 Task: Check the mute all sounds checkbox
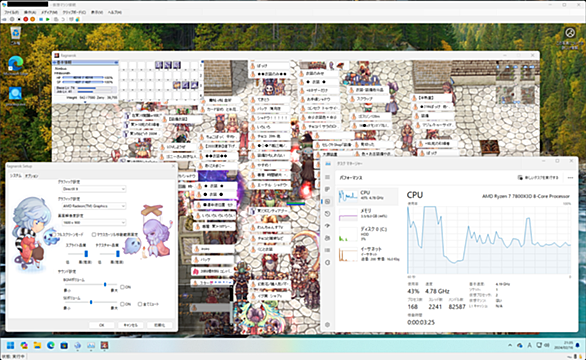[x=140, y=304]
